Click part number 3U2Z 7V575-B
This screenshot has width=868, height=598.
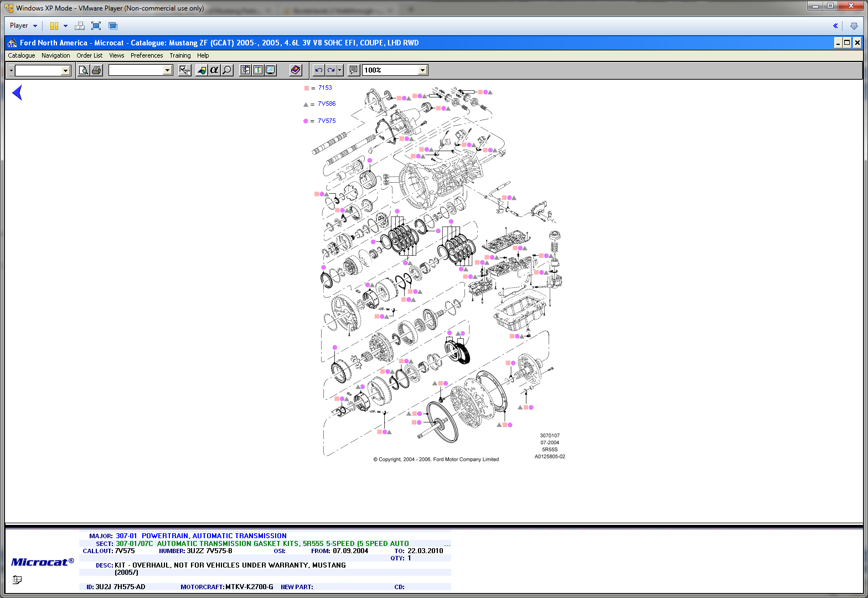point(209,551)
